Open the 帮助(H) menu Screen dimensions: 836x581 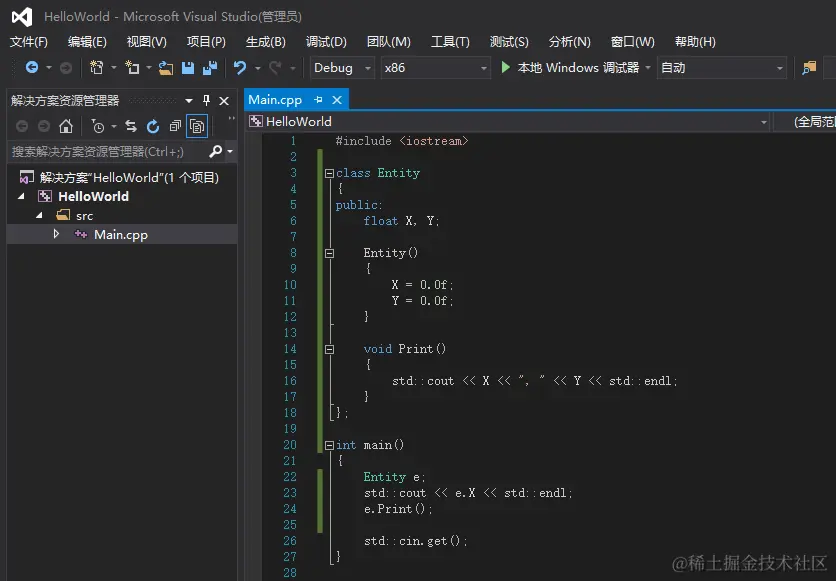click(x=695, y=42)
